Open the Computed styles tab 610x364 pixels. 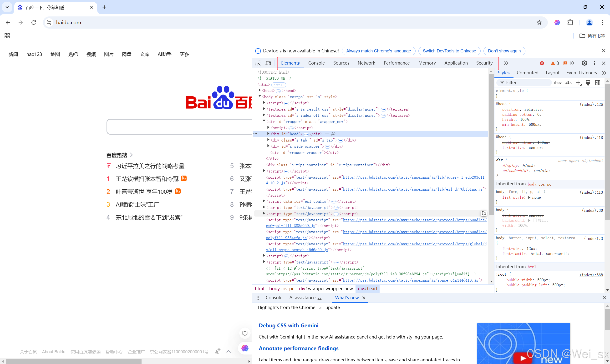pos(527,73)
